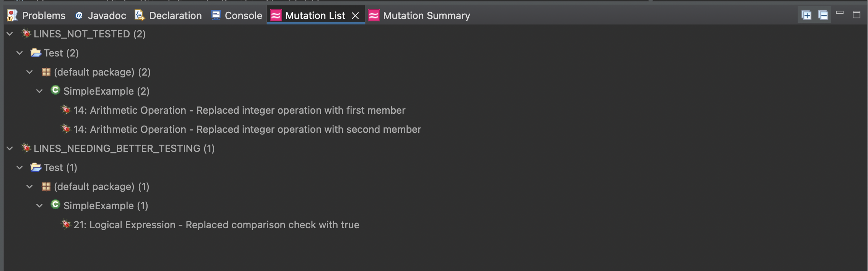Click the Console monitor icon

pos(216,15)
